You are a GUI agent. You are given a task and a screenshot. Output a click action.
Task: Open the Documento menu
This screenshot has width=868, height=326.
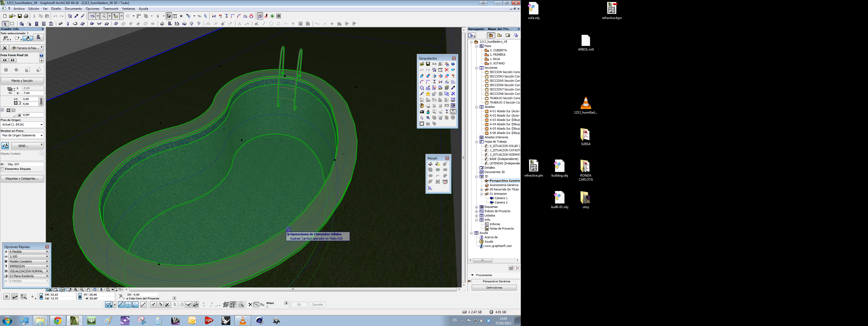coord(73,9)
